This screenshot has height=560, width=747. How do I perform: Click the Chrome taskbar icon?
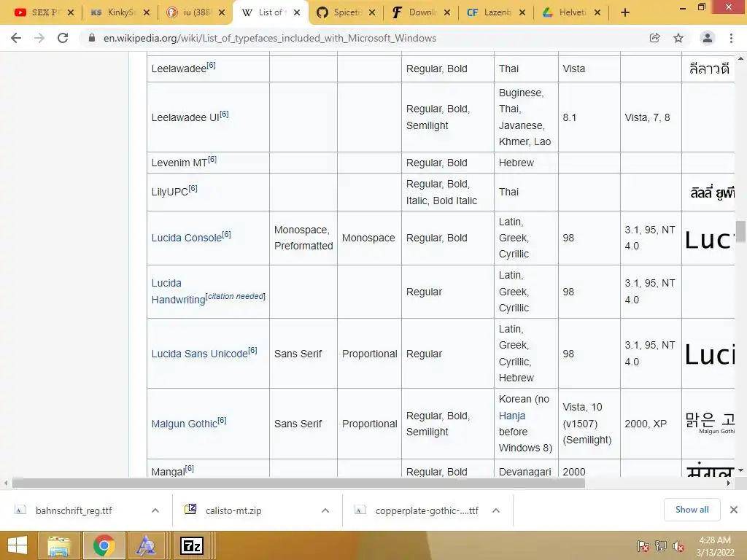click(104, 545)
